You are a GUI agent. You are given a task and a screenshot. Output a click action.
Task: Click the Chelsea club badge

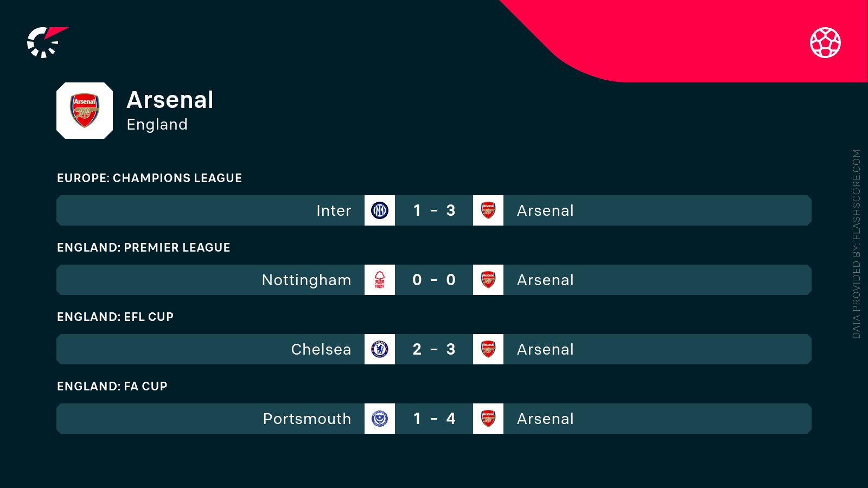[380, 349]
